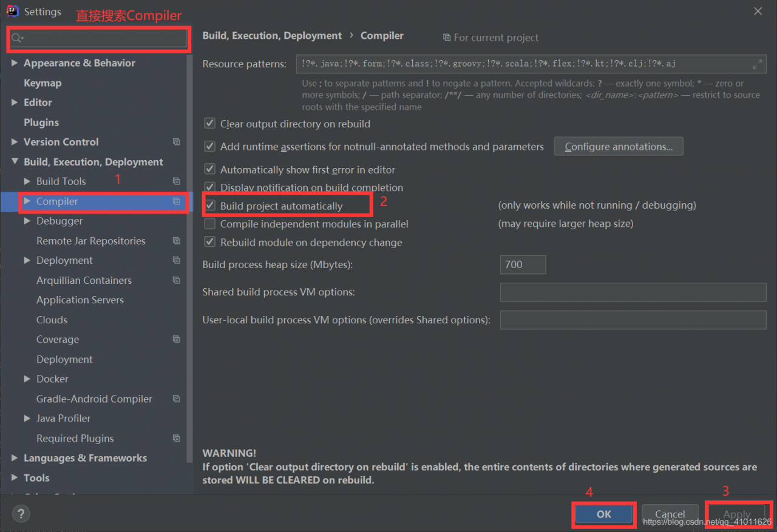Toggle 'Add runtime assertions for notnull-annotated methods'

pyautogui.click(x=209, y=146)
